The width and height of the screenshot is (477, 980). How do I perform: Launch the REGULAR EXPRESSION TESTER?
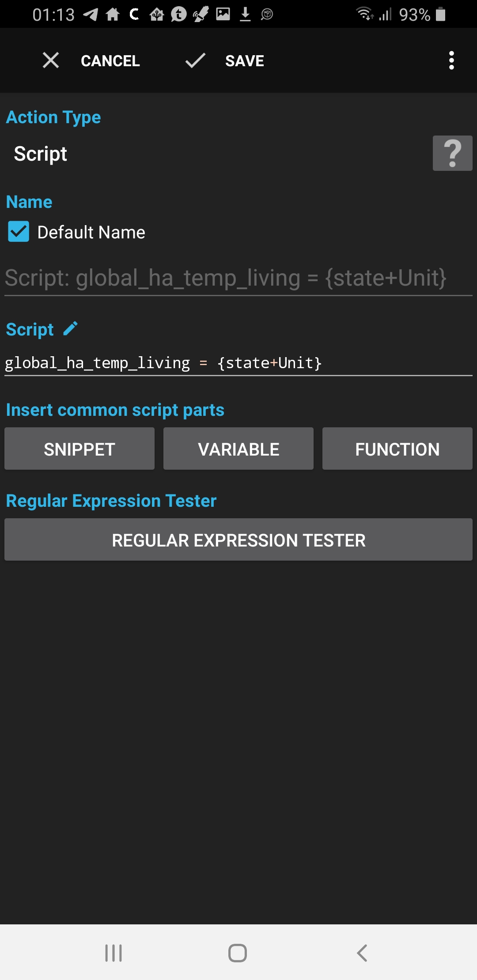(238, 539)
